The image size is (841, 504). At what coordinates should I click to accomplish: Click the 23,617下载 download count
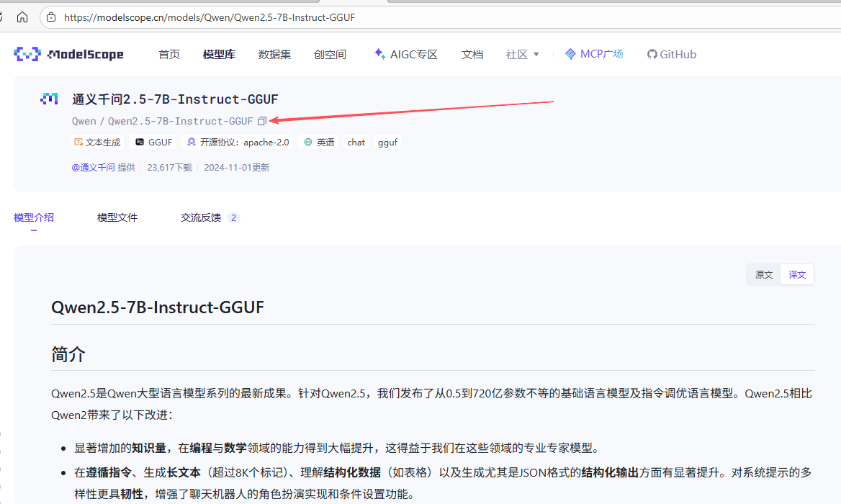coord(169,167)
